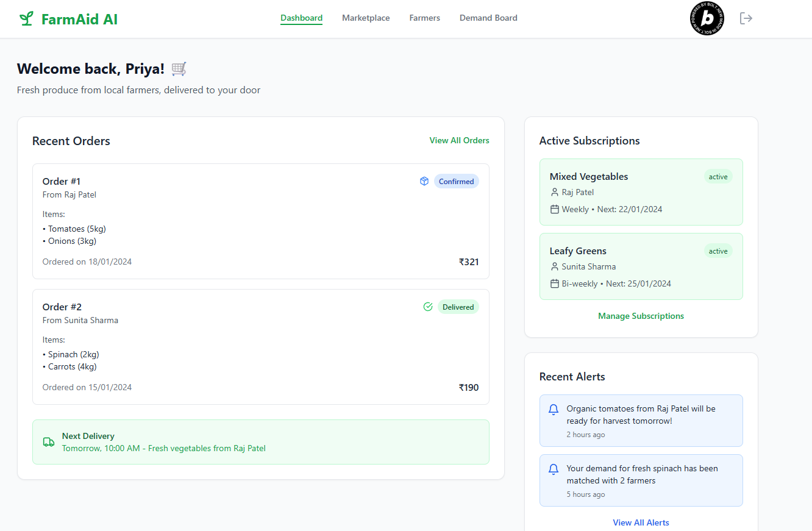Click the delivered checkmark icon on Order #2
This screenshot has height=531, width=812.
click(428, 307)
